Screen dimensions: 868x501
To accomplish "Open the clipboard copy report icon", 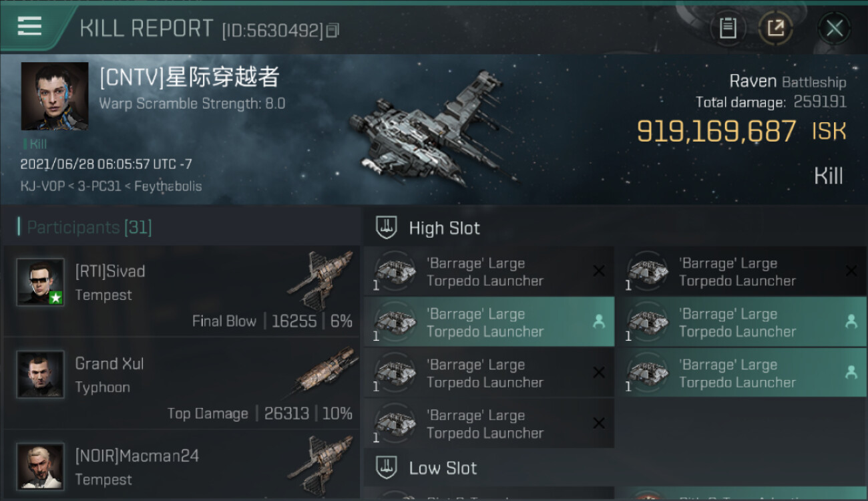I will (727, 28).
